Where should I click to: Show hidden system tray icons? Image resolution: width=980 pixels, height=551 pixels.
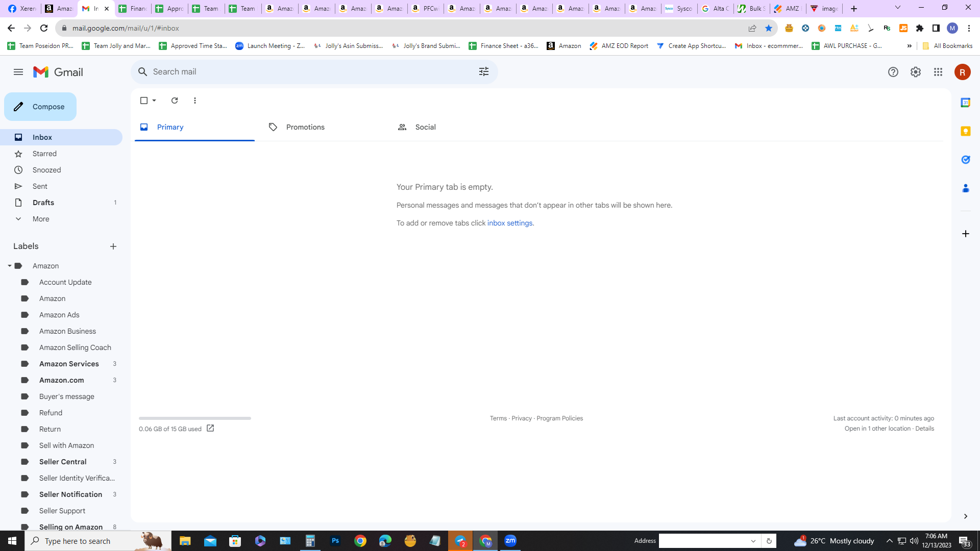(889, 541)
